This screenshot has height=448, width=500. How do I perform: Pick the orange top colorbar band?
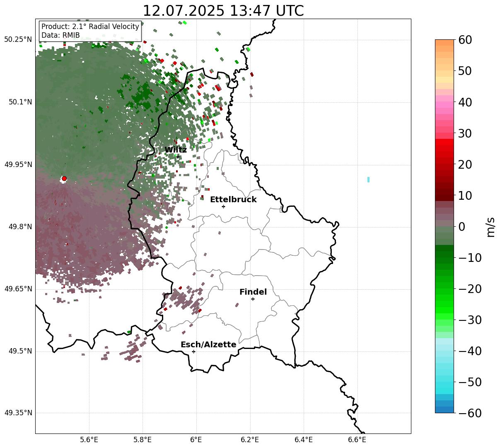pos(444,43)
